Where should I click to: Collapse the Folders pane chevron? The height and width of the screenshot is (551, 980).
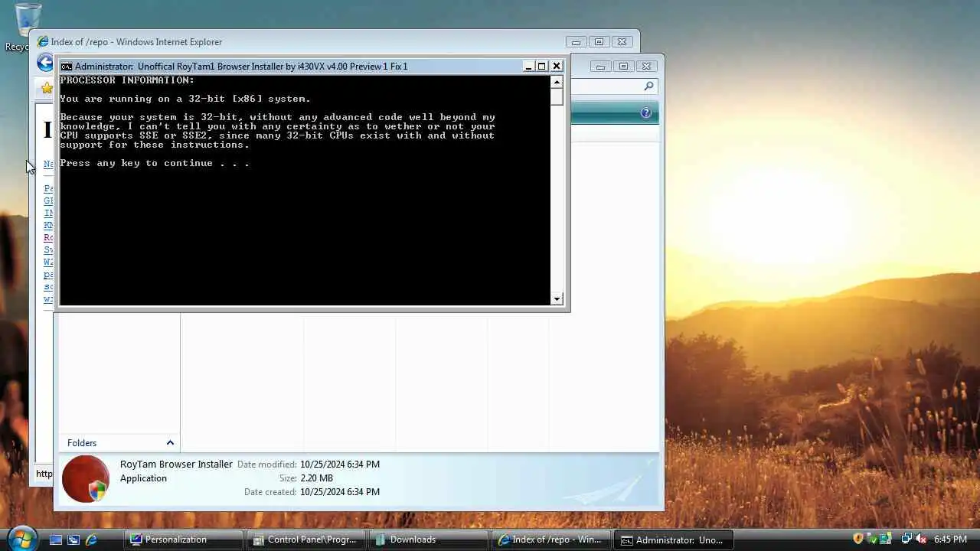(170, 443)
